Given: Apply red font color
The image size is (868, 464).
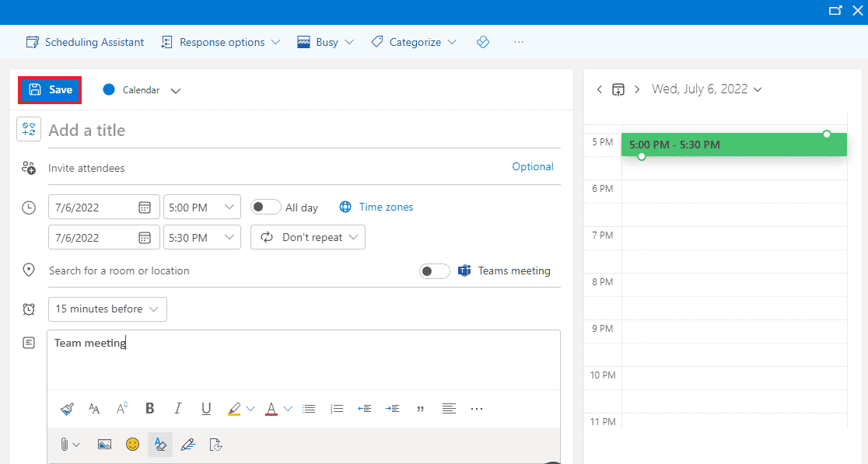Looking at the screenshot, I should (x=271, y=409).
